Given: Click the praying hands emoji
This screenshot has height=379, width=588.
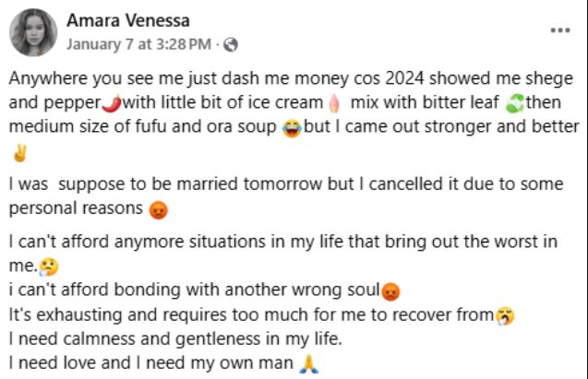Looking at the screenshot, I should 309,363.
